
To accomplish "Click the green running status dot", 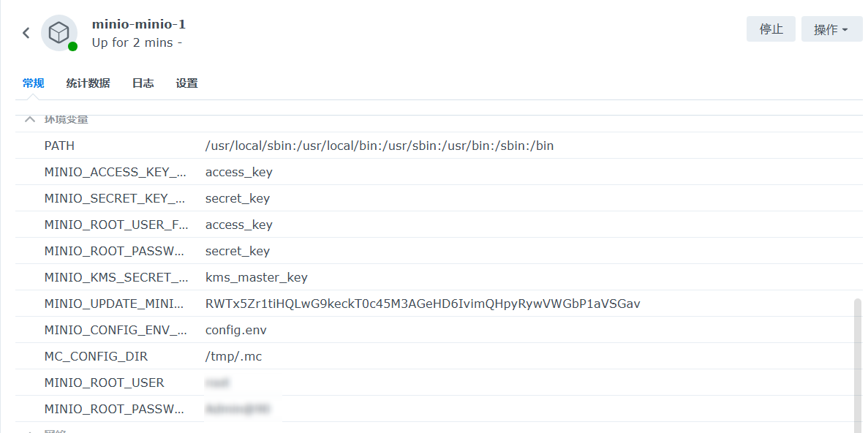I will tap(72, 47).
